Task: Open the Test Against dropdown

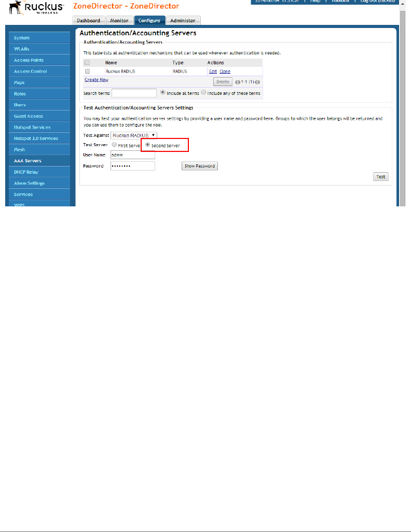Action: [134, 135]
